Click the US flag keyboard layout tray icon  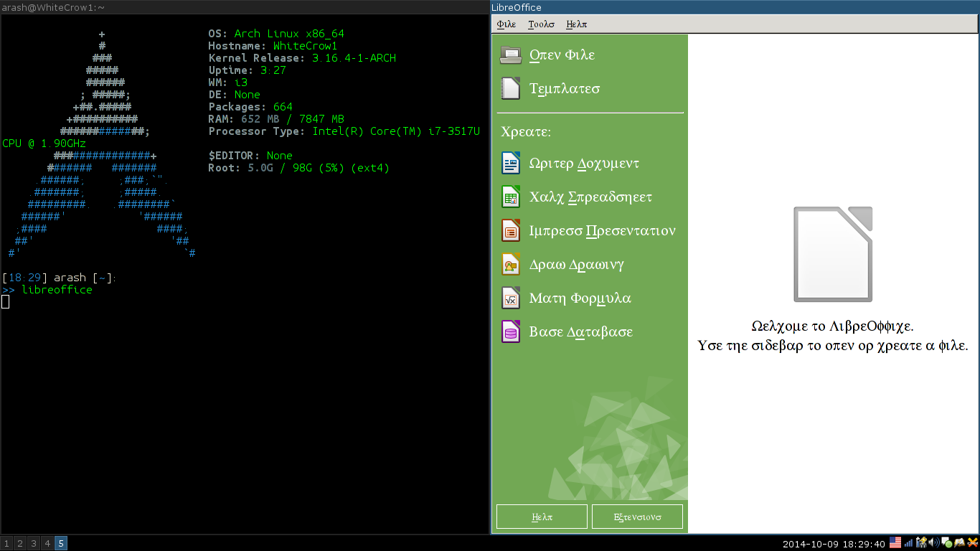coord(895,542)
